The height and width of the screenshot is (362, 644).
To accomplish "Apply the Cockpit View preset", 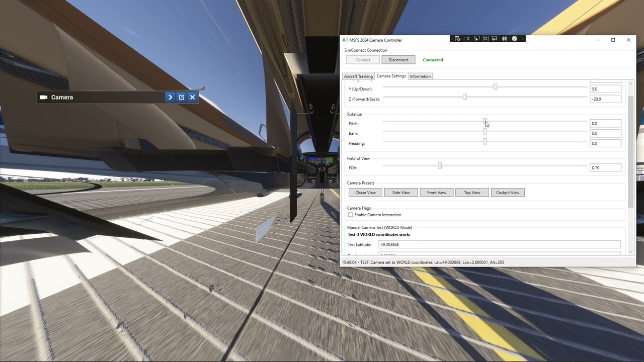I will [x=508, y=193].
